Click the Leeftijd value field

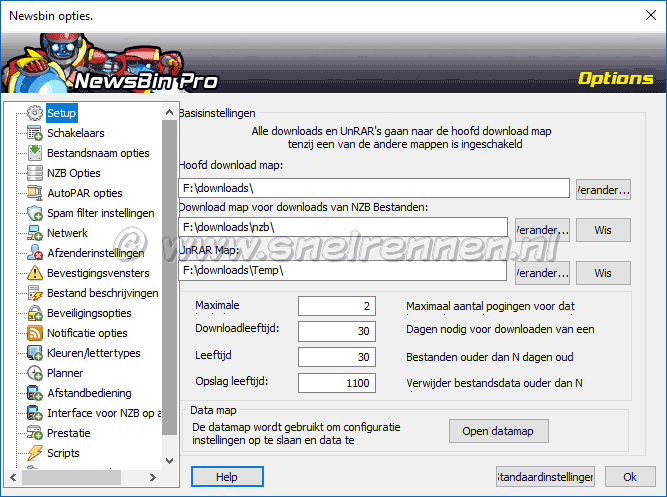(x=337, y=357)
